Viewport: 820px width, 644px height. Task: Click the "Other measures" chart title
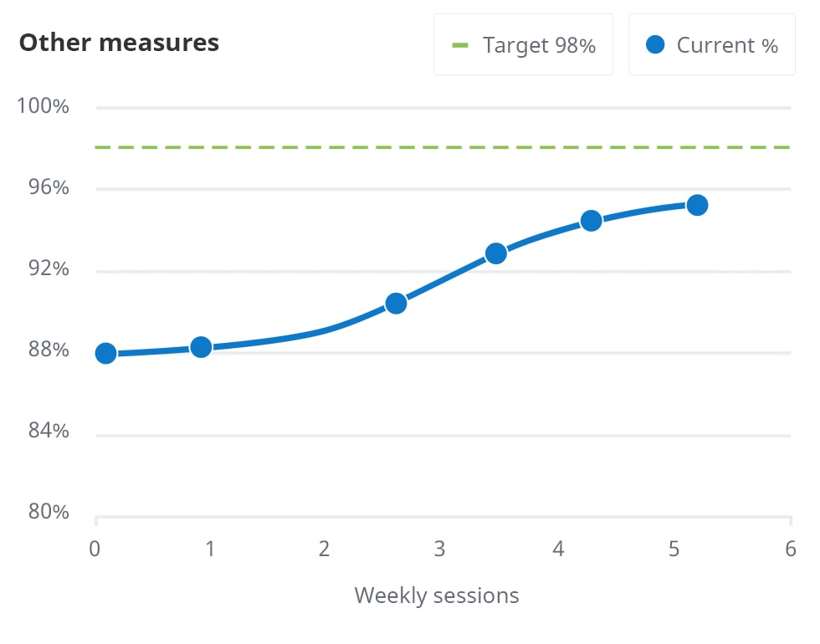tap(119, 43)
